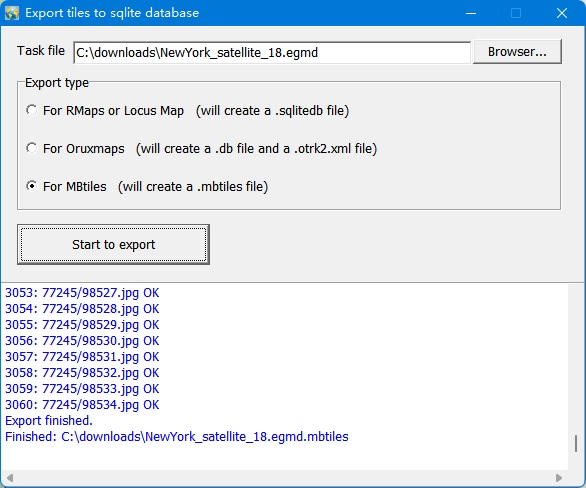Click the horizontal scrollbar right arrow

[559, 478]
